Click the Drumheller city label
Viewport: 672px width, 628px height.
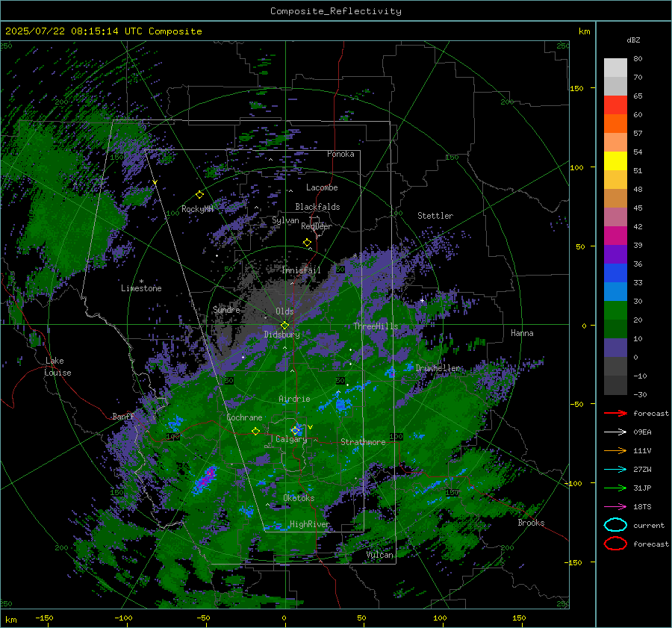(438, 368)
